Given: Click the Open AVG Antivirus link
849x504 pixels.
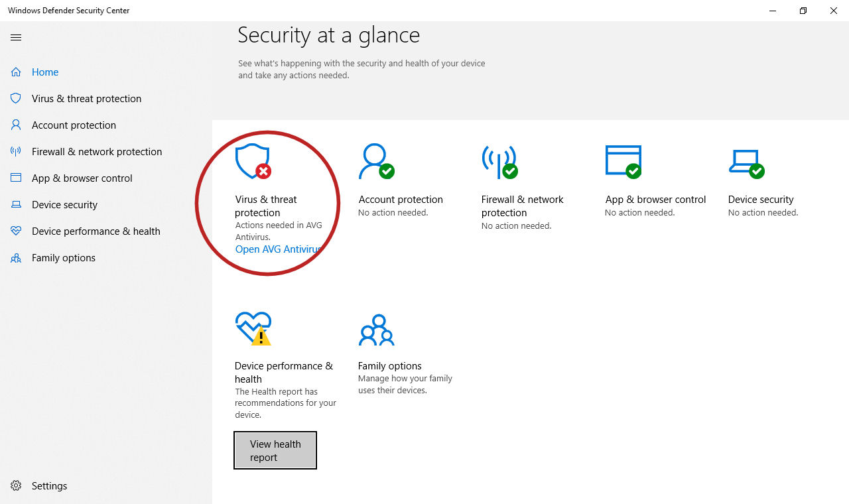Looking at the screenshot, I should coord(279,249).
